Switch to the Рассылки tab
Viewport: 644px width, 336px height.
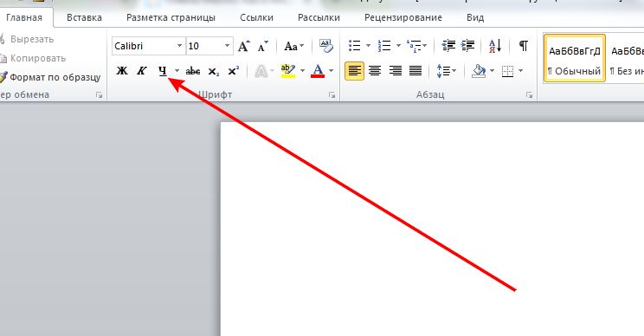click(x=319, y=17)
